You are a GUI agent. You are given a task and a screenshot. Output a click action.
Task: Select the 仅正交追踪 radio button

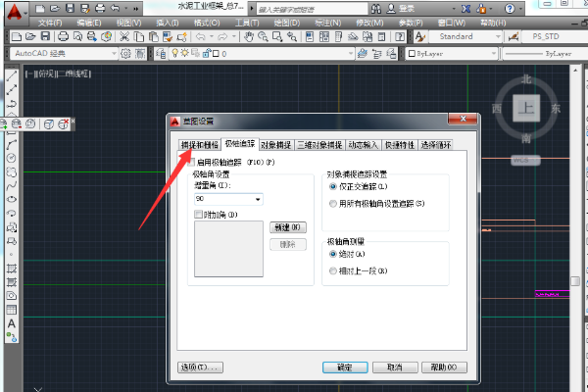332,186
